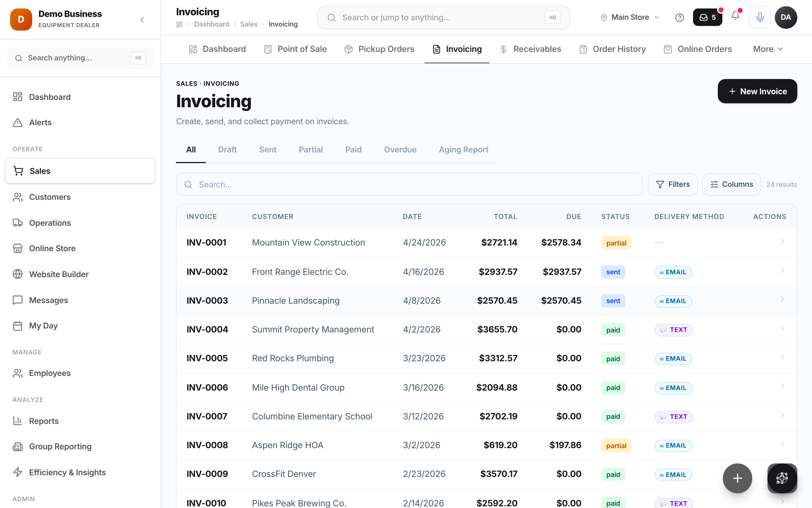Open the DA user avatar menu

pos(786,17)
